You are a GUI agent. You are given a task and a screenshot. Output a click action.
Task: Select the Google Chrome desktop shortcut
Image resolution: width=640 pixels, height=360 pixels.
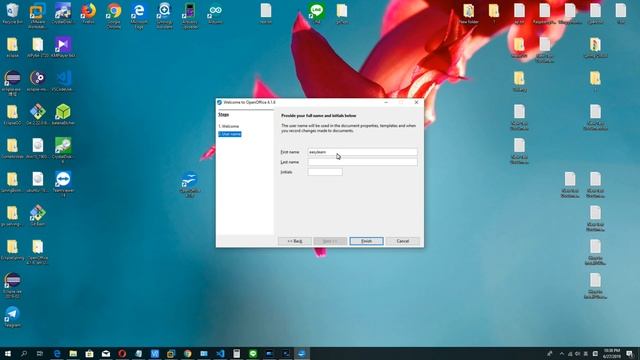114,16
